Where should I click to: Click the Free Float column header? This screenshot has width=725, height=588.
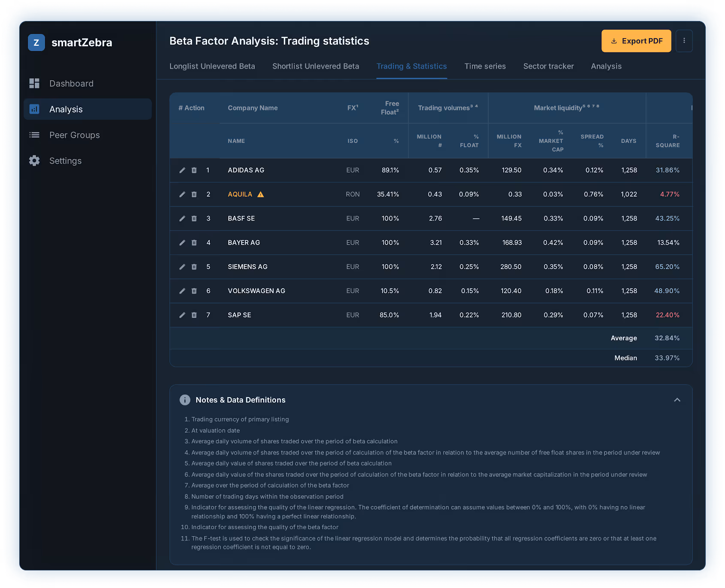click(390, 108)
